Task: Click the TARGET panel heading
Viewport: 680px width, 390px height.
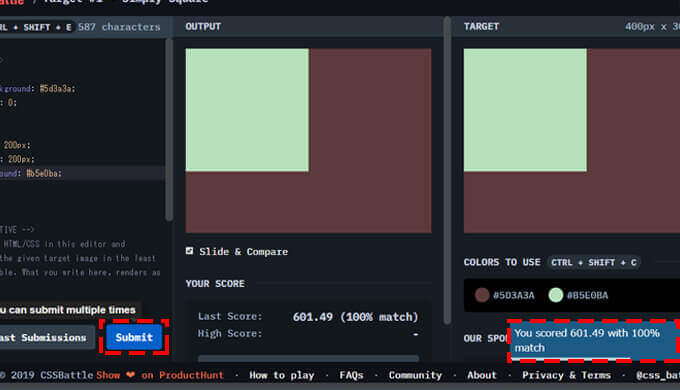Action: pos(481,26)
